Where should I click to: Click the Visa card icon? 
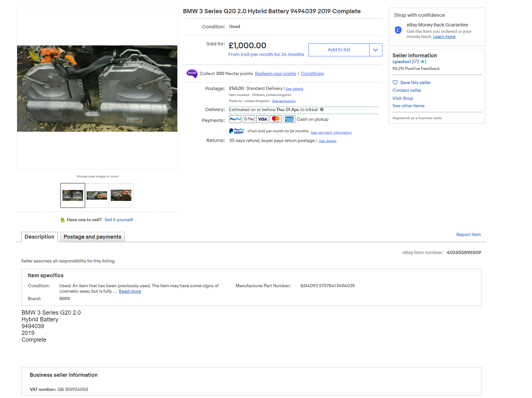point(262,119)
